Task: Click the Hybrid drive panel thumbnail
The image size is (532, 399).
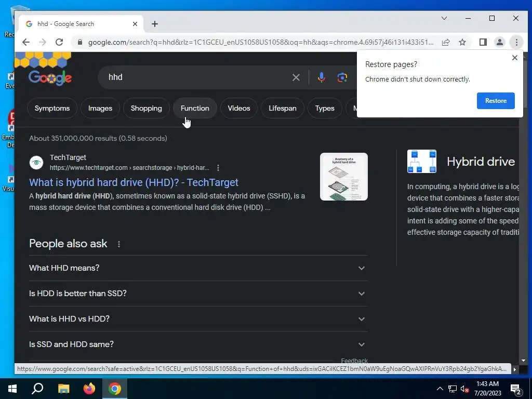Action: coord(422,162)
